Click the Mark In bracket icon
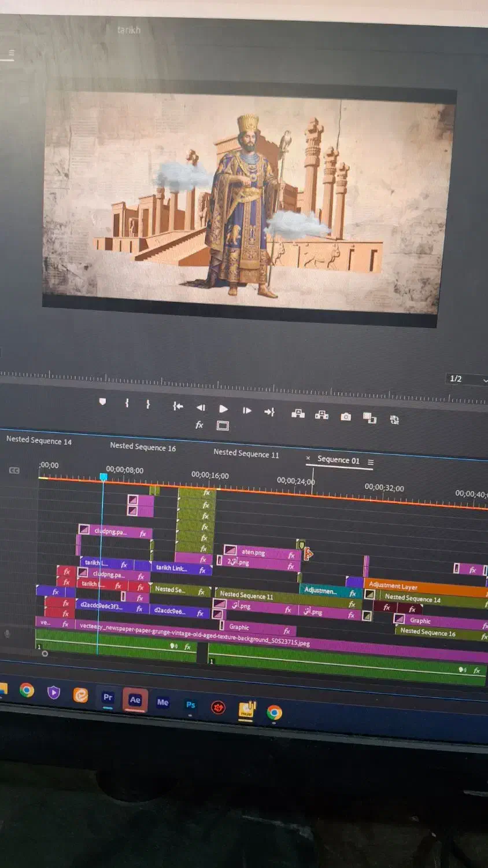 click(127, 403)
